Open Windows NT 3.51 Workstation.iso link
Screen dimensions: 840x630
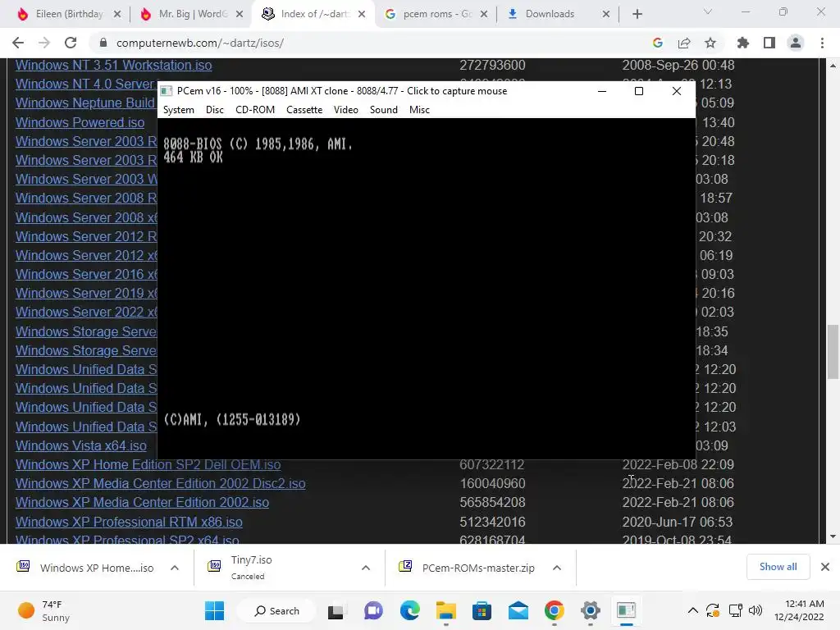[113, 65]
